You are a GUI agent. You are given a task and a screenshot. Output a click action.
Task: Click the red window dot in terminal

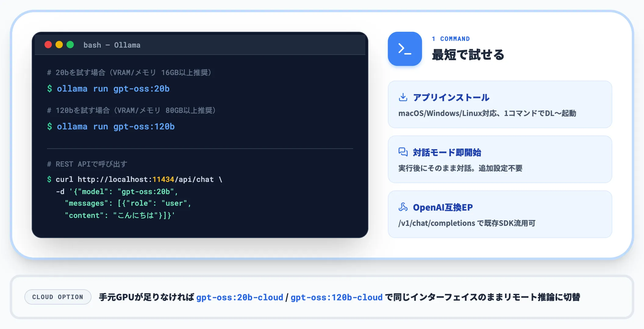click(48, 45)
